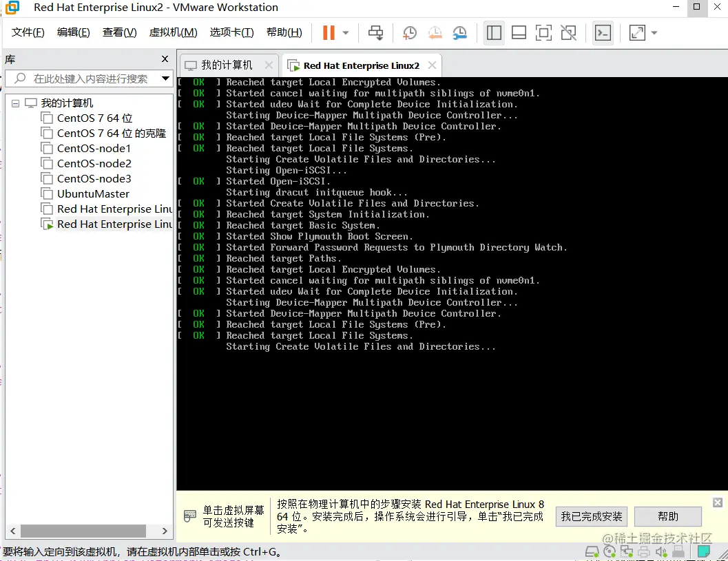Select the CentOS-node1 VM
The height and width of the screenshot is (561, 728).
click(x=94, y=149)
